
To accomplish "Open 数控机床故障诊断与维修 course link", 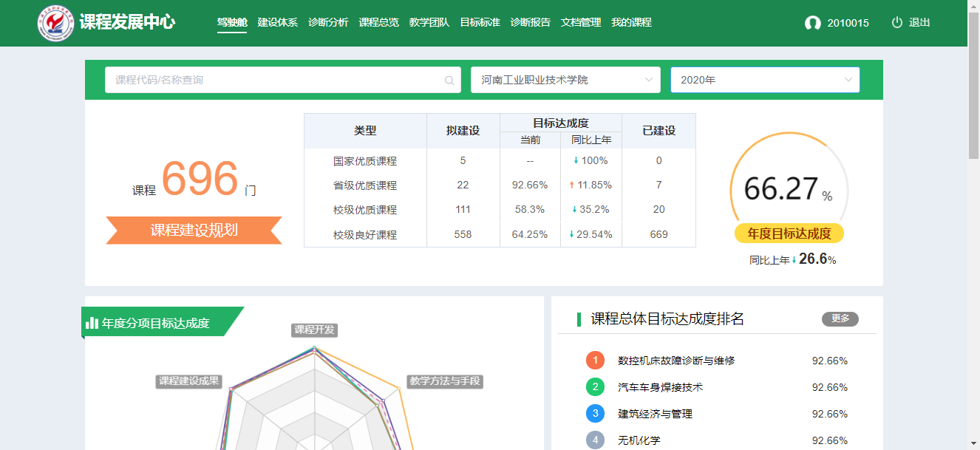I will (x=676, y=361).
